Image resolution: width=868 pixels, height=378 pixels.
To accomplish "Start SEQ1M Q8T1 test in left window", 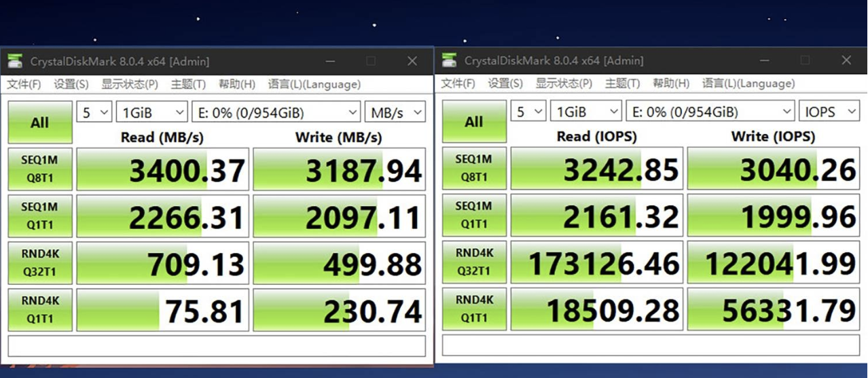I will [40, 169].
